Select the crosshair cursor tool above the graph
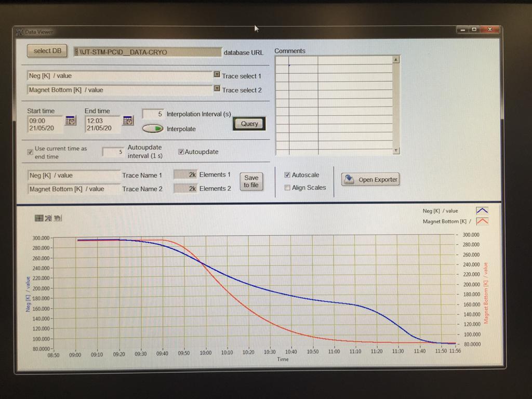The width and height of the screenshot is (532, 399). click(x=39, y=218)
